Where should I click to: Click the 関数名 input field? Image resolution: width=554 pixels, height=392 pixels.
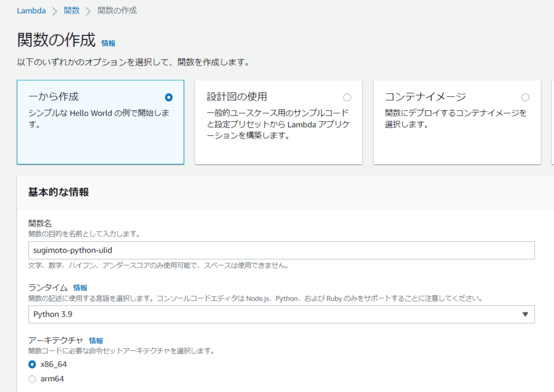281,250
